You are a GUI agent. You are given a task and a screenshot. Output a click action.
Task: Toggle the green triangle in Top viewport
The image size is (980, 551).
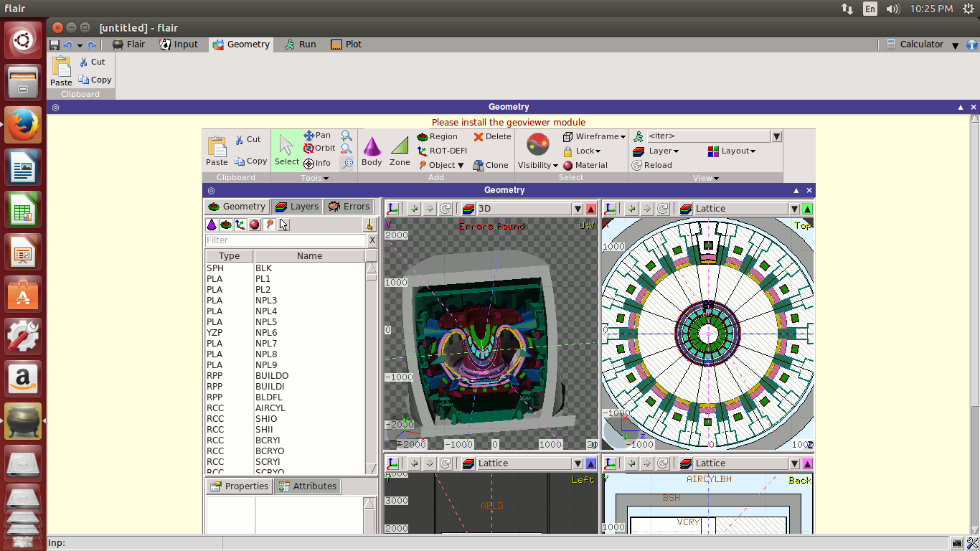[x=808, y=209]
